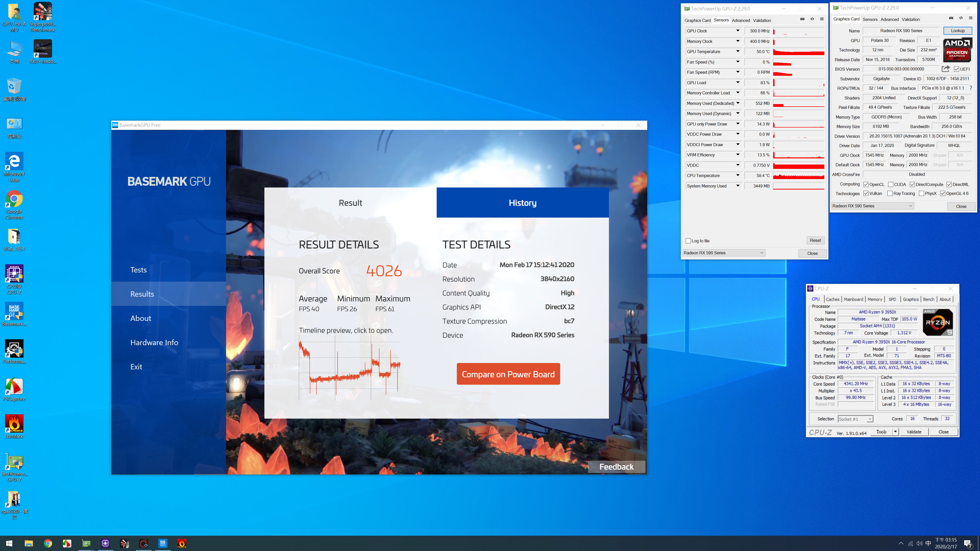980x551 pixels.
Task: Click screenshot camera icon in GPU-Z Graphics Card window
Action: (x=951, y=18)
